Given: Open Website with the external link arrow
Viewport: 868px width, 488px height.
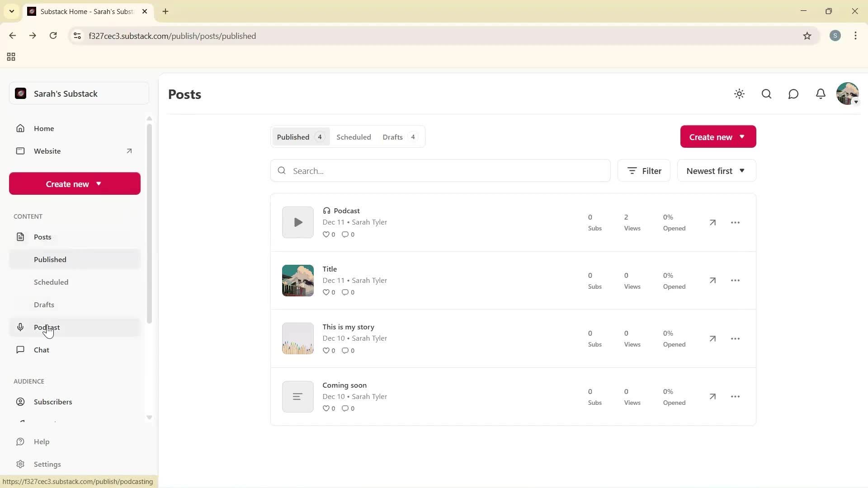Looking at the screenshot, I should pyautogui.click(x=129, y=151).
